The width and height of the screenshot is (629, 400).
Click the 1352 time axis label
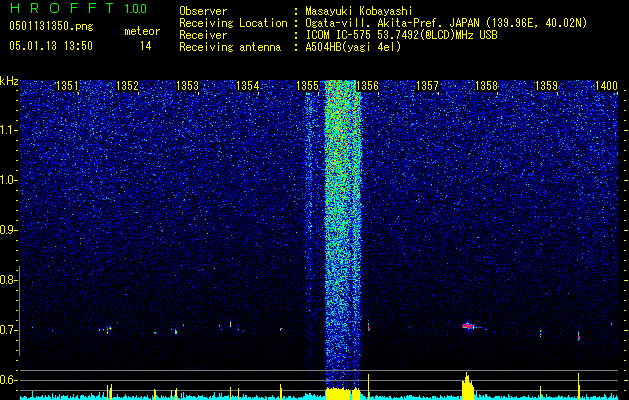pos(127,85)
